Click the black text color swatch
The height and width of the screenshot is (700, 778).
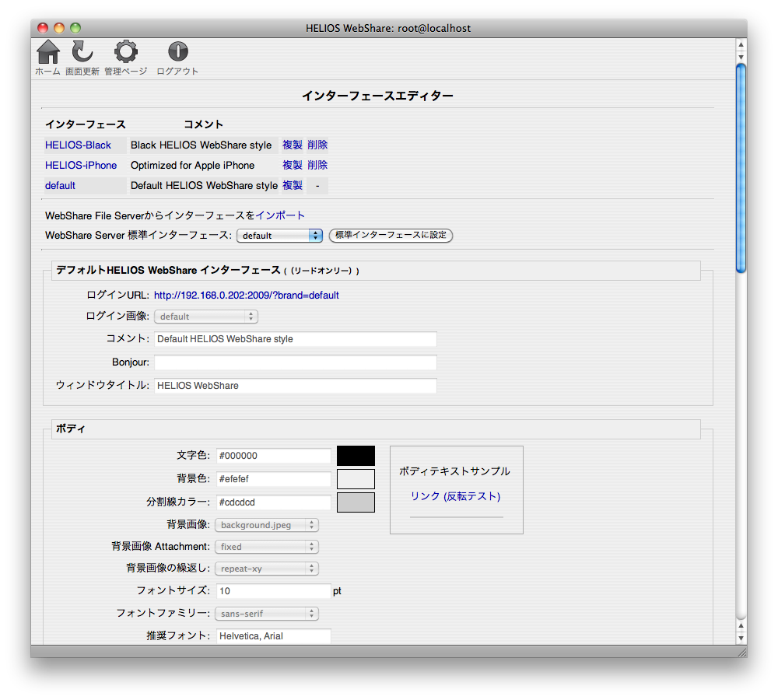coord(356,456)
